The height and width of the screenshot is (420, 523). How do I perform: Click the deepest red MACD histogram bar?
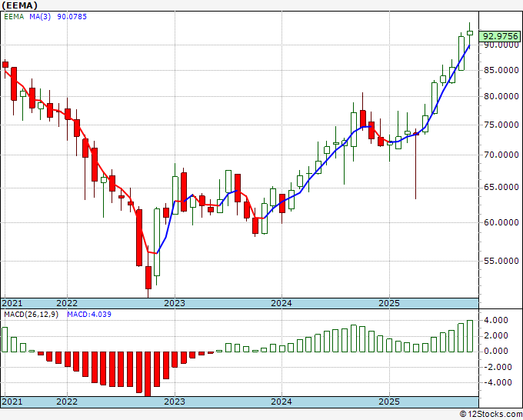coord(148,374)
